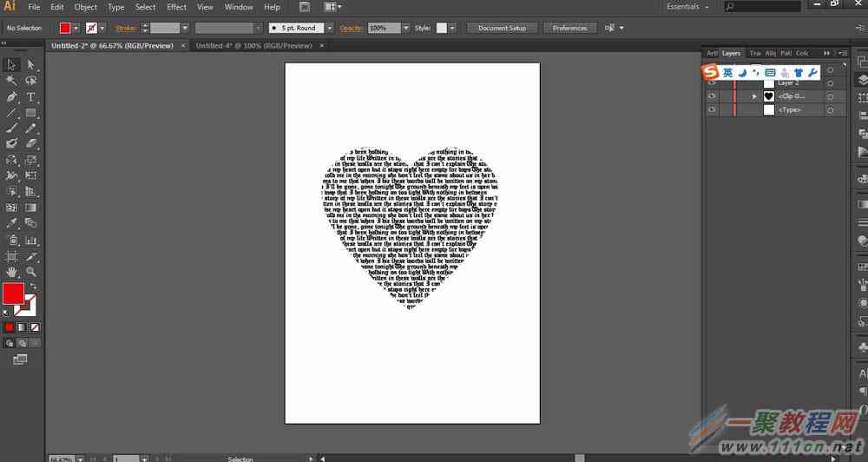
Task: Select the Gradient tool
Action: [x=31, y=208]
